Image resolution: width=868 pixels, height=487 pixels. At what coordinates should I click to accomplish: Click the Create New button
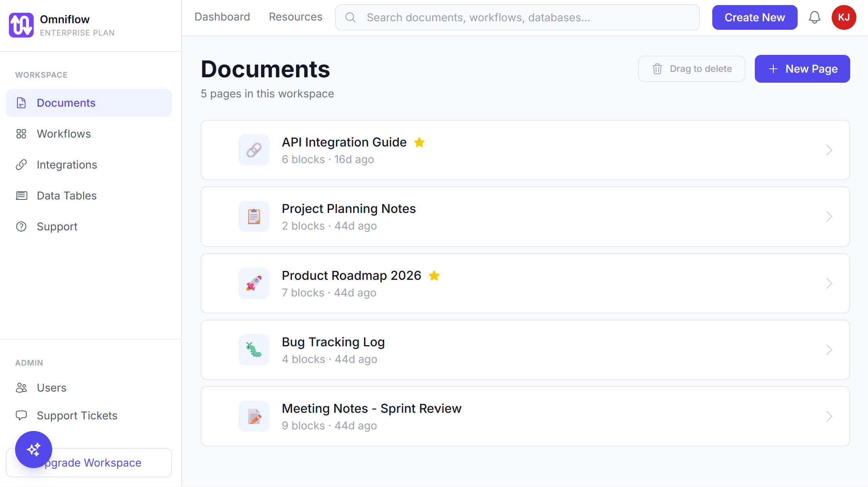(x=755, y=17)
